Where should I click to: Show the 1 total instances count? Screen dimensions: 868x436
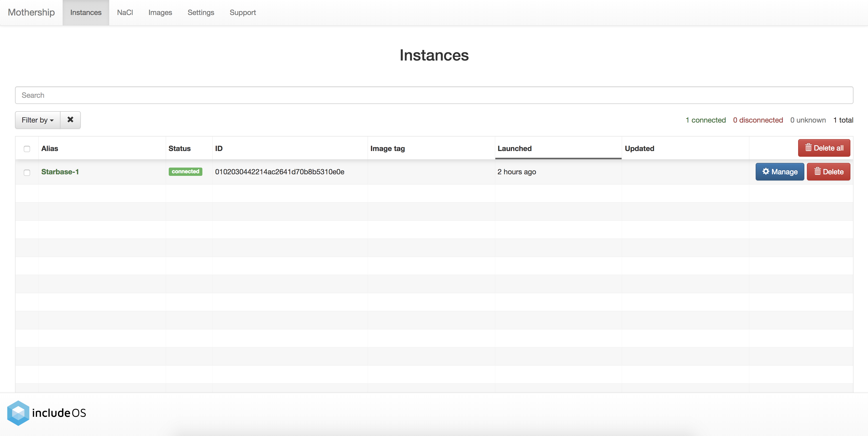pos(843,120)
